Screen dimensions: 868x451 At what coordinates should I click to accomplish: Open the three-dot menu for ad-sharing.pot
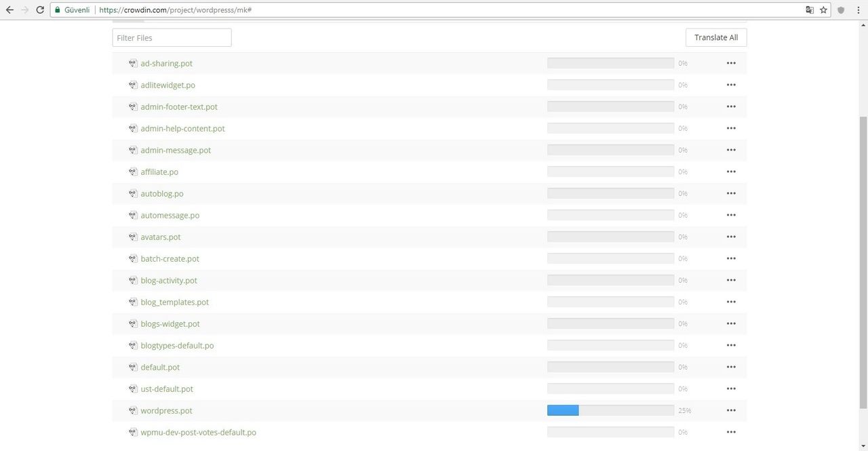(x=731, y=63)
